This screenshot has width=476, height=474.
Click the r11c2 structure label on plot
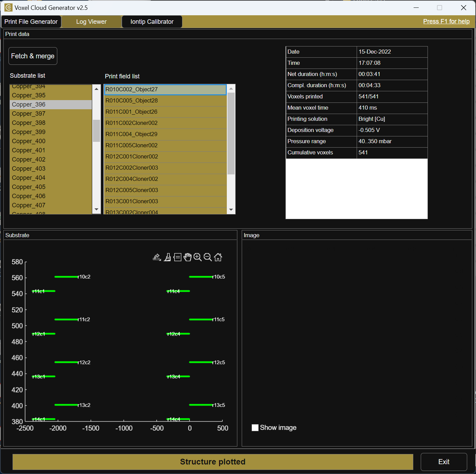point(84,320)
